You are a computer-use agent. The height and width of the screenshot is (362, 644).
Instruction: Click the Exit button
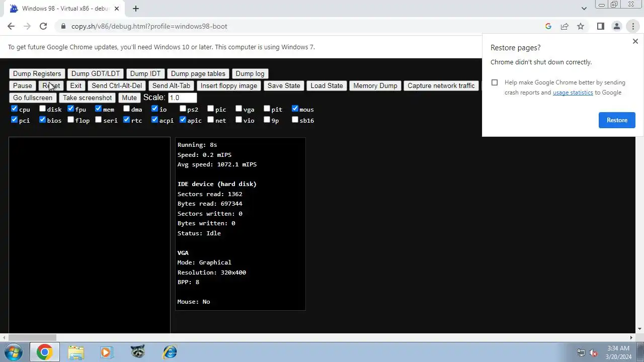tap(76, 85)
